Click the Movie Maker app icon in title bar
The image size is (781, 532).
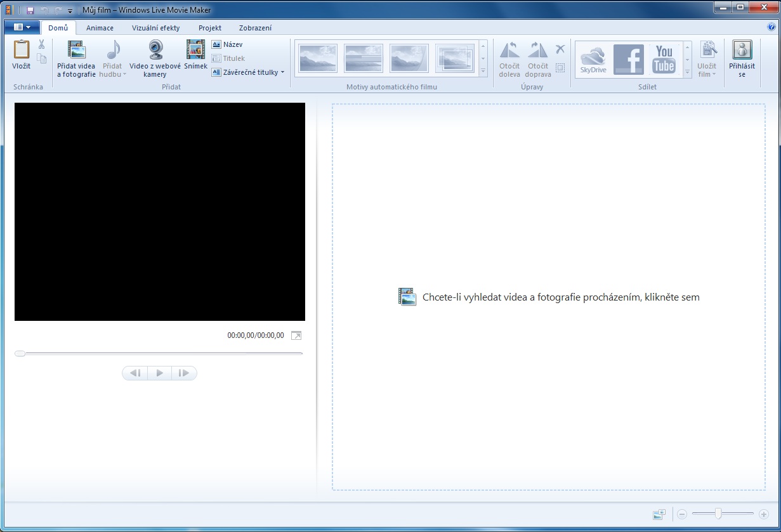click(9, 10)
